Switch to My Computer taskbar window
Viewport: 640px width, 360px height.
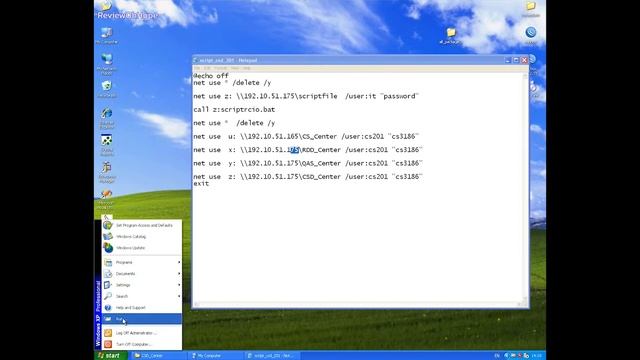coord(216,356)
